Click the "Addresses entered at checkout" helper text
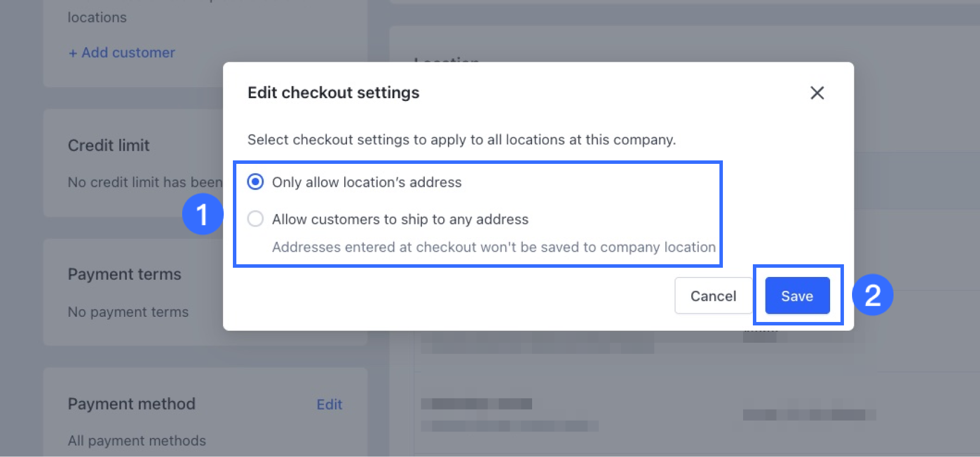The image size is (980, 457). 493,247
